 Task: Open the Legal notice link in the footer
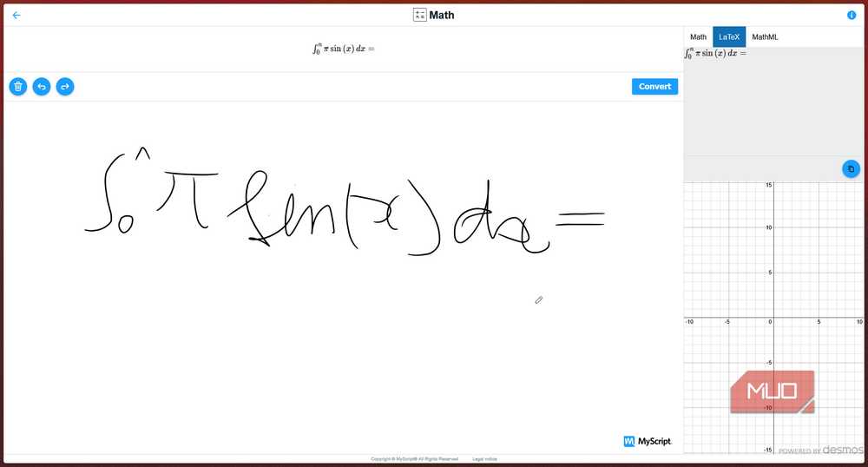point(484,459)
